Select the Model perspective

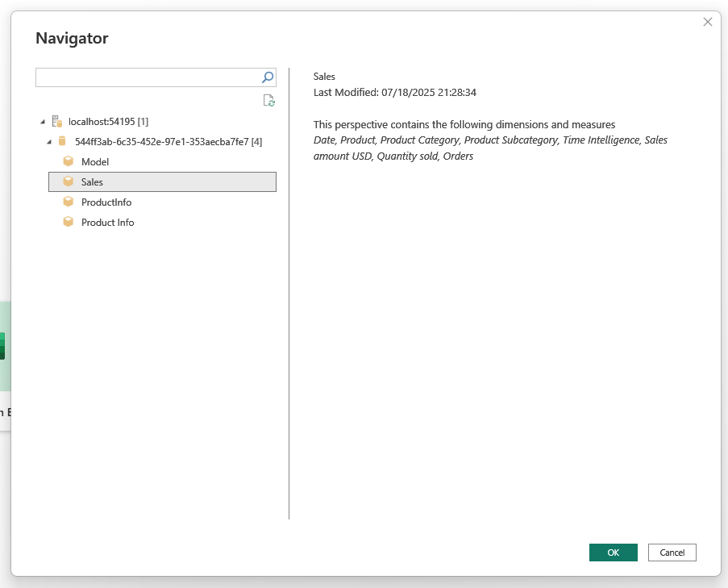pyautogui.click(x=95, y=161)
